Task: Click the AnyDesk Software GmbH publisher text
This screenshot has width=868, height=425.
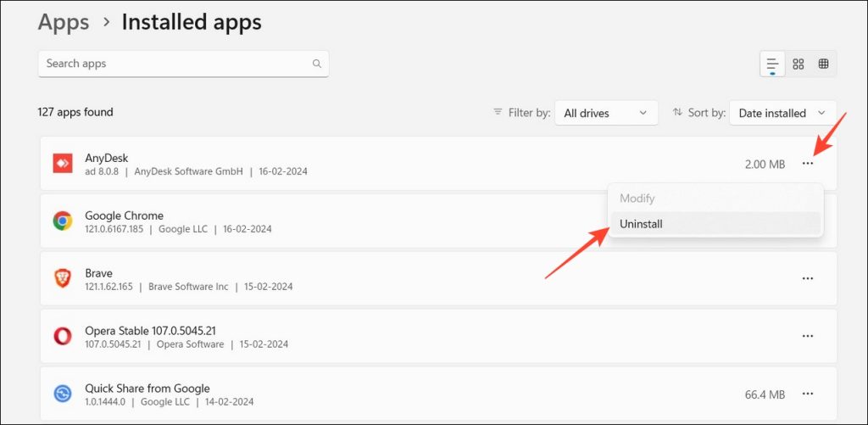Action: pos(189,171)
